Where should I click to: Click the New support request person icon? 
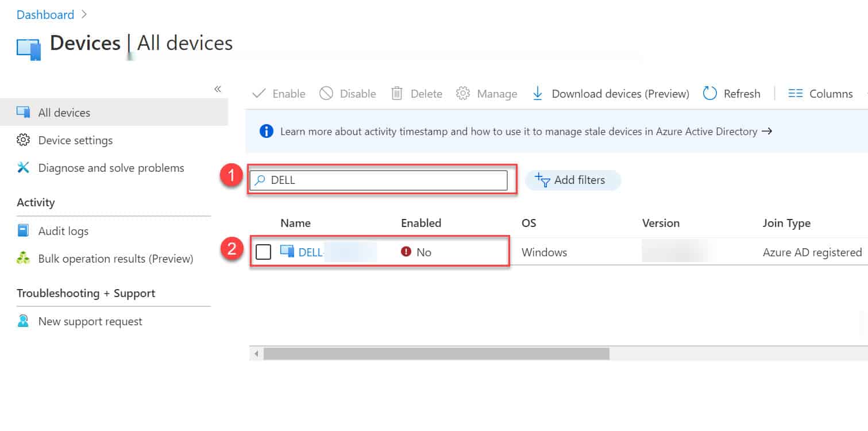[23, 321]
